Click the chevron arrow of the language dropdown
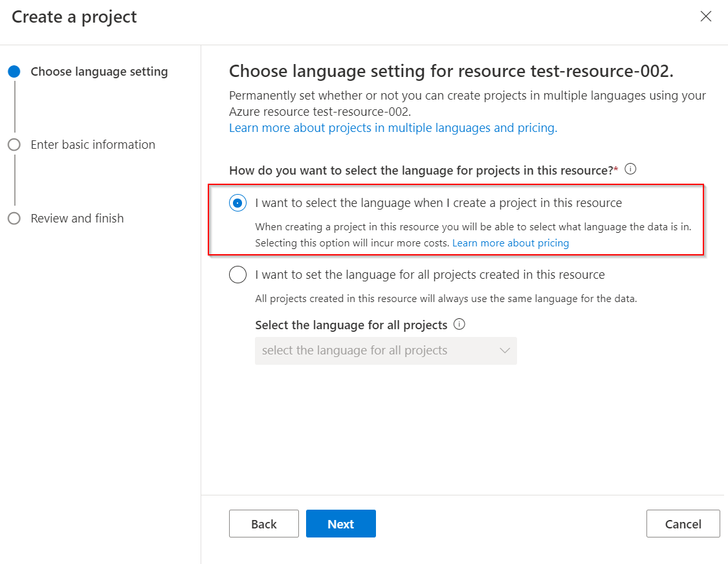The width and height of the screenshot is (728, 564). [x=505, y=351]
